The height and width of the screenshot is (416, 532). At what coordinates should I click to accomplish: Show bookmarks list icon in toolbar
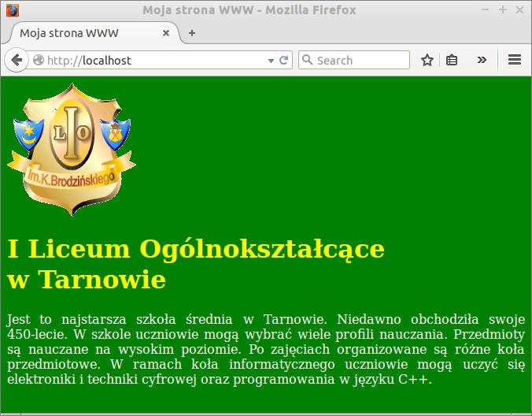452,60
